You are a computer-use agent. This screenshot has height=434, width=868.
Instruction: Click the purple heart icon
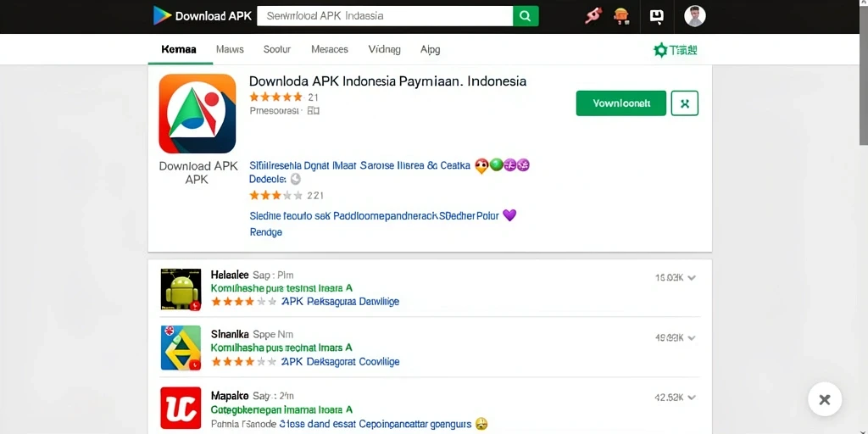pyautogui.click(x=509, y=215)
